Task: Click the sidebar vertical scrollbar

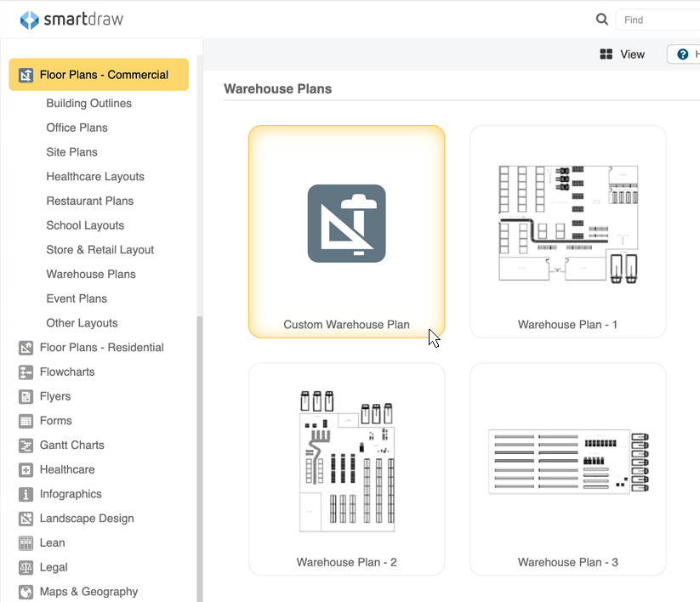Action: click(200, 459)
